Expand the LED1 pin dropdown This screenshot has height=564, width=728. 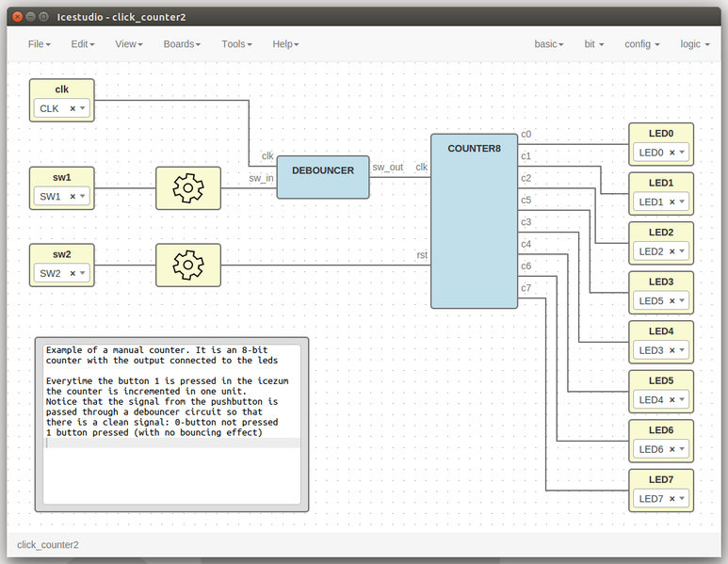tap(682, 202)
